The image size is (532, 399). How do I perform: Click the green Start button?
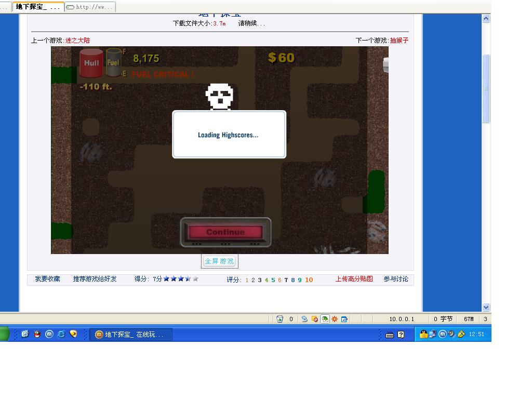pos(4,334)
